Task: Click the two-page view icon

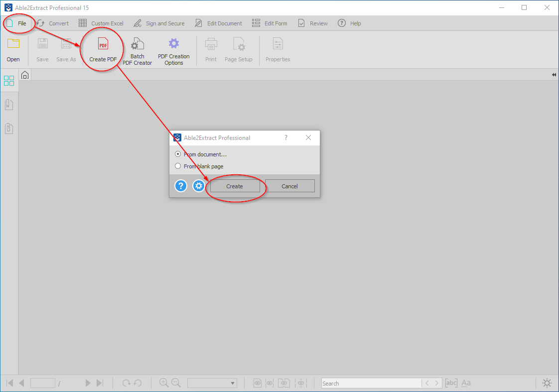Action: tap(284, 383)
